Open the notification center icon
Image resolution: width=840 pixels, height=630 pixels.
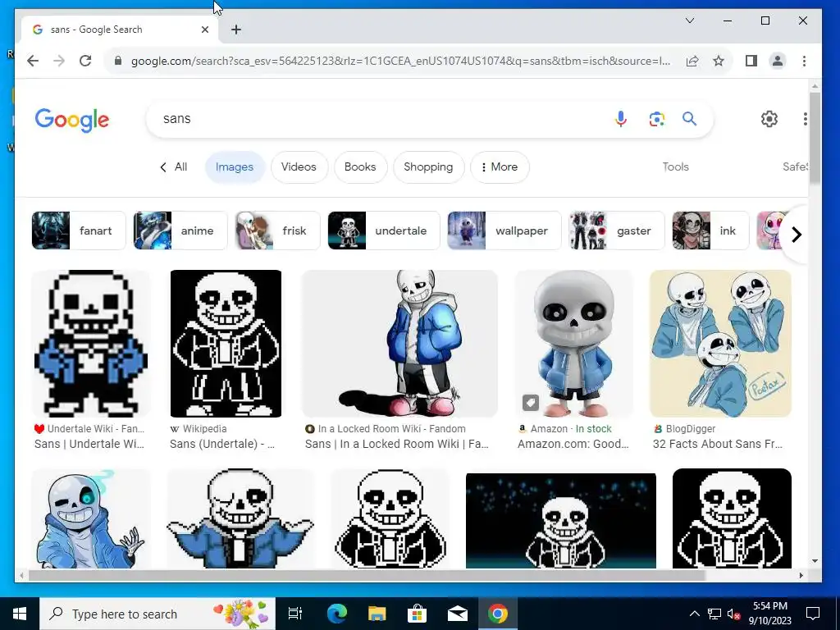click(x=813, y=614)
